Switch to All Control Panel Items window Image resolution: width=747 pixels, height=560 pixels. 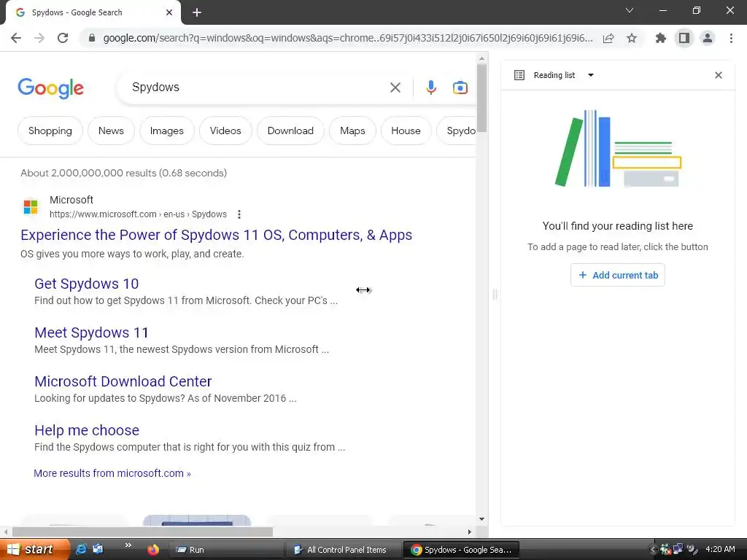pos(343,550)
